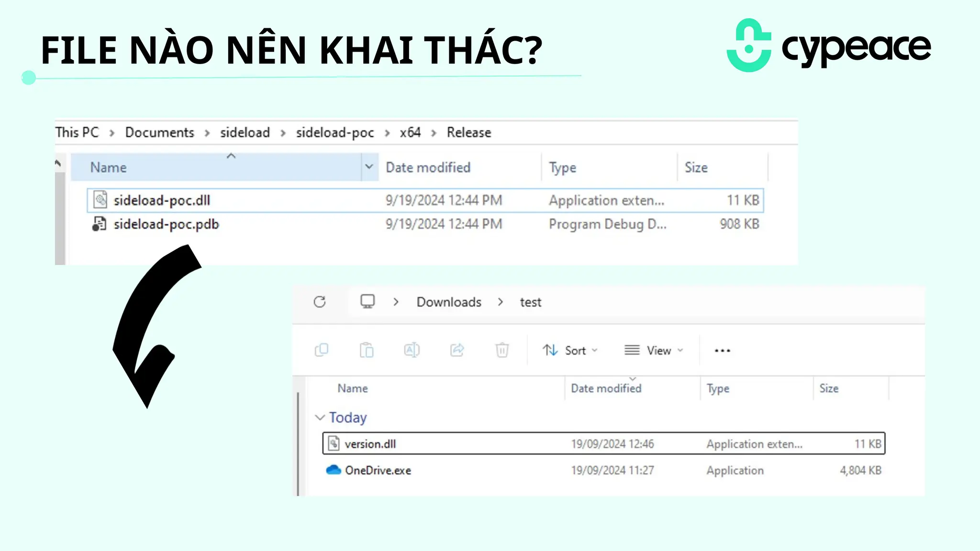This screenshot has width=980, height=551.
Task: Click the Paste icon in the toolbar
Action: pos(367,350)
